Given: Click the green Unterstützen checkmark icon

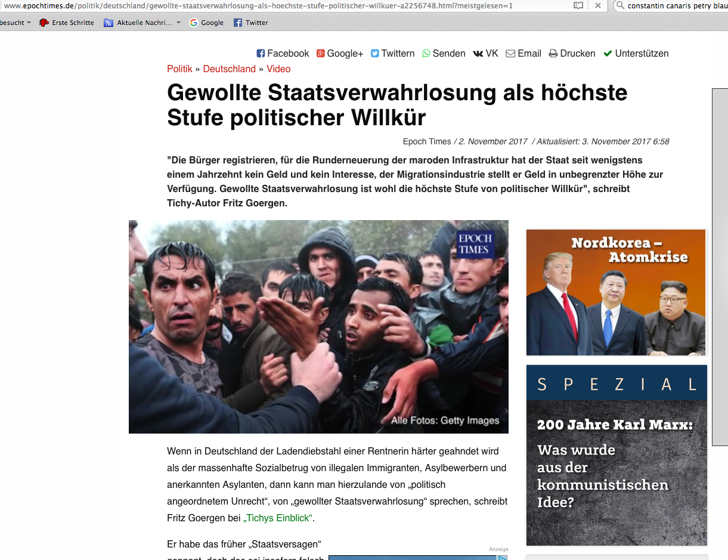Looking at the screenshot, I should [x=608, y=54].
